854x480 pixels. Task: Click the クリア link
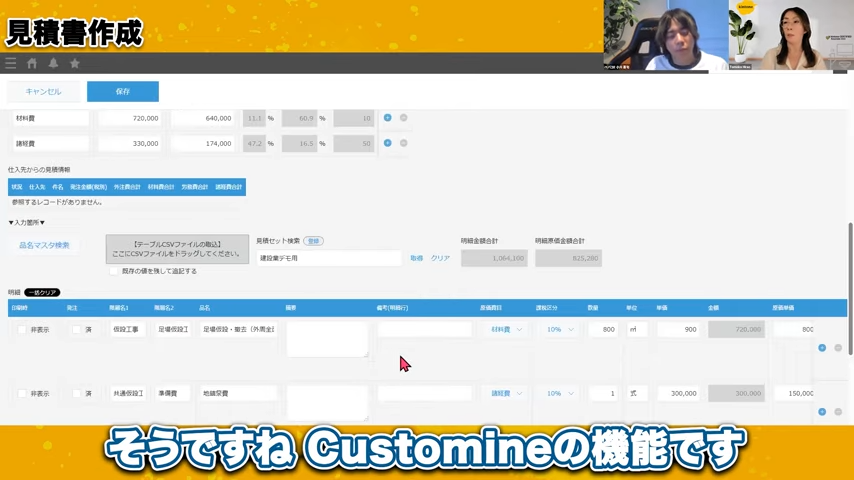click(x=440, y=258)
